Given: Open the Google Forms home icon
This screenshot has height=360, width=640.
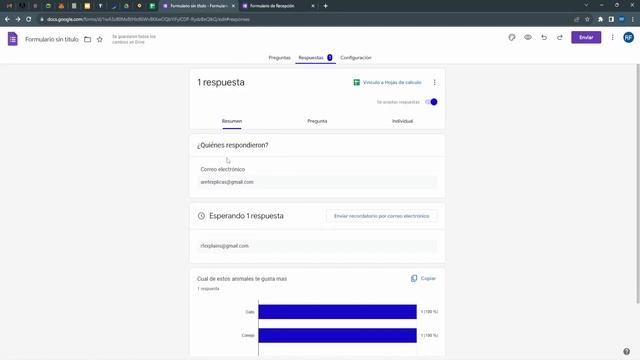Looking at the screenshot, I should tap(13, 39).
